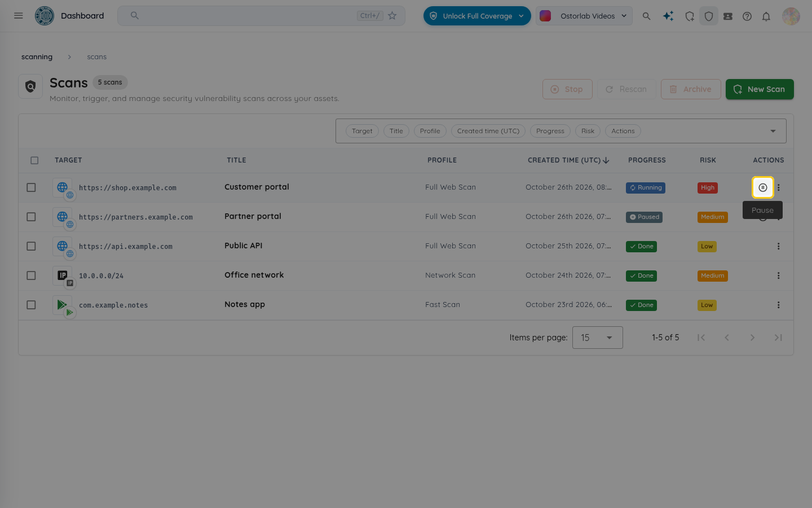Viewport: 812px width, 508px height.
Task: Sort by Created Time (UTC) column
Action: (568, 160)
